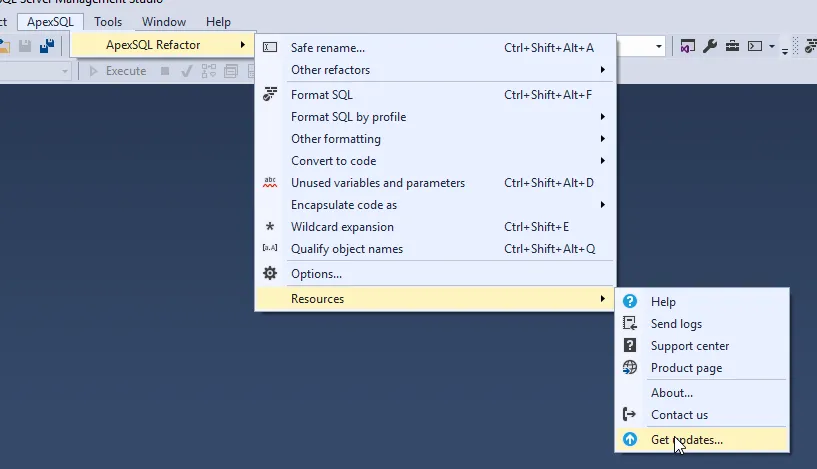Screen dimensions: 817x469
Task: Expand Other formatting submenu
Action: click(435, 139)
